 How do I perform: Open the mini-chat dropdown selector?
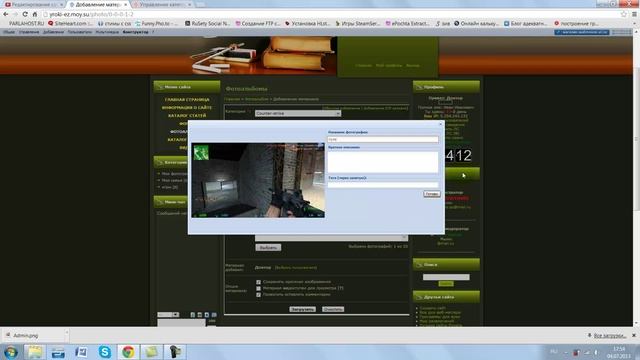(x=168, y=315)
